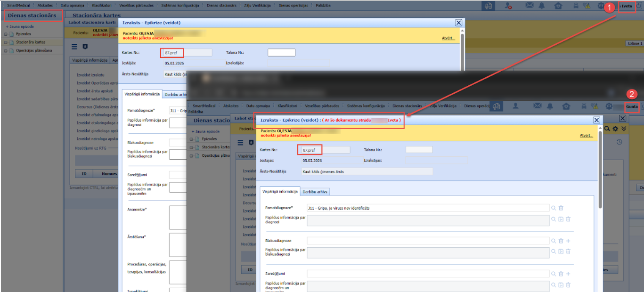Click the plus icon beside Blakusdiagnoze field

568,241
